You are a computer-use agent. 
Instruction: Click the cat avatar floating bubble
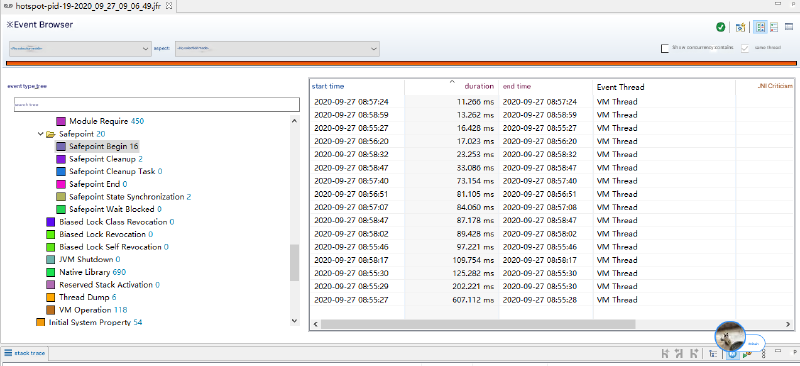730,336
